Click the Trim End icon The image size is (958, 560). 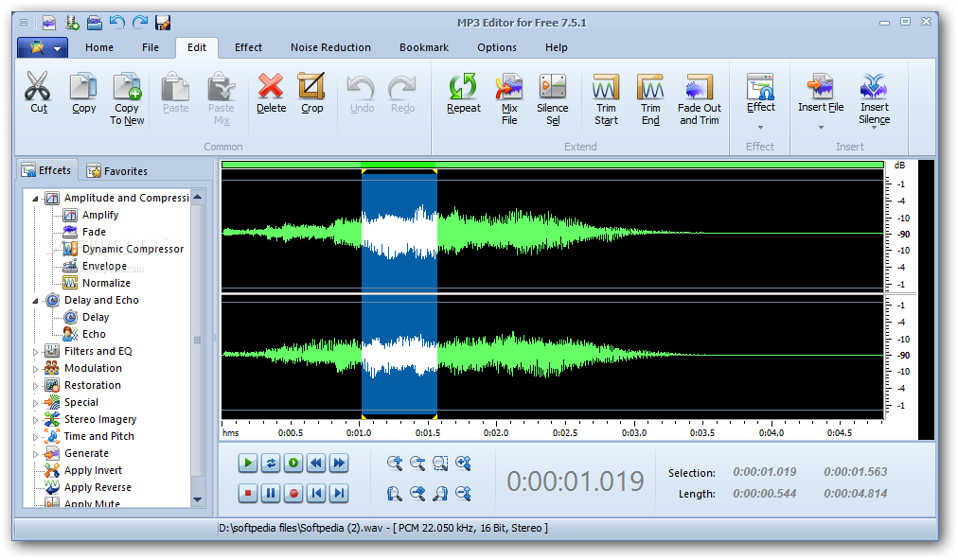point(650,87)
